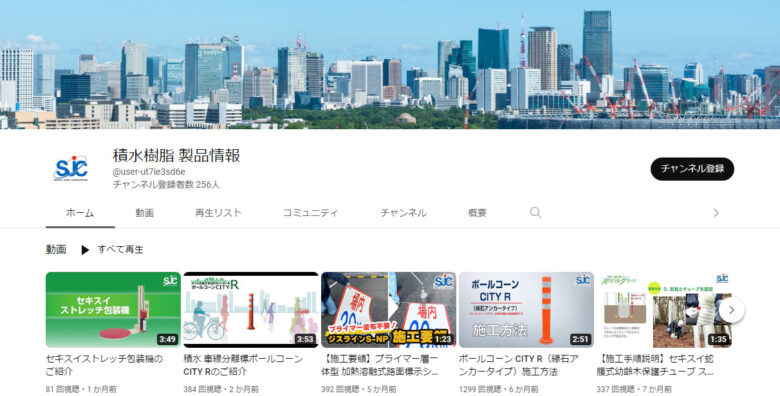Viewport: 780px width, 396px height.
Task: Click title 【施工手順説明】セキスイ蛇腹式幼齢木保護チューブ
Action: (656, 365)
